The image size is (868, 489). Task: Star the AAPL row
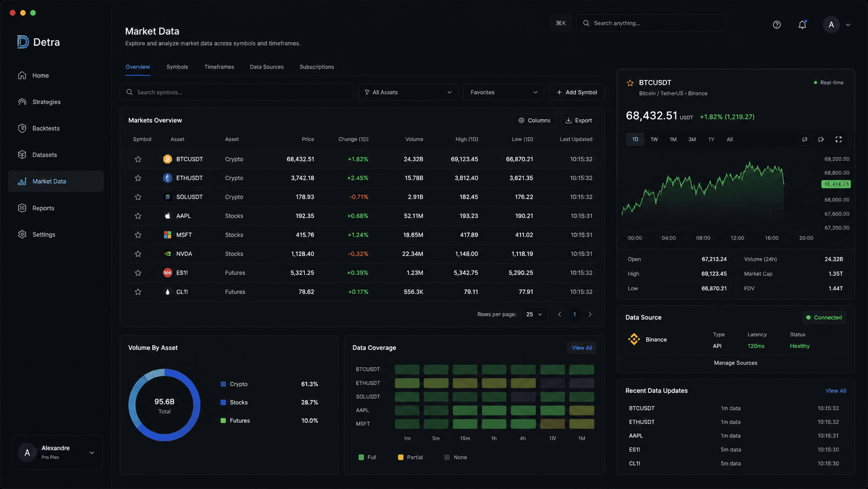pyautogui.click(x=138, y=216)
